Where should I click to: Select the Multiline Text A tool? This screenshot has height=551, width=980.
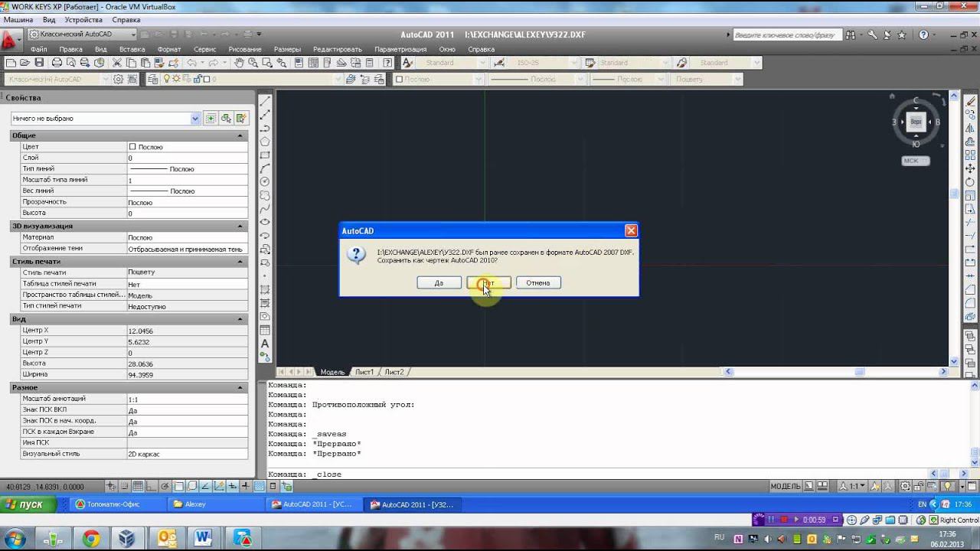point(265,344)
